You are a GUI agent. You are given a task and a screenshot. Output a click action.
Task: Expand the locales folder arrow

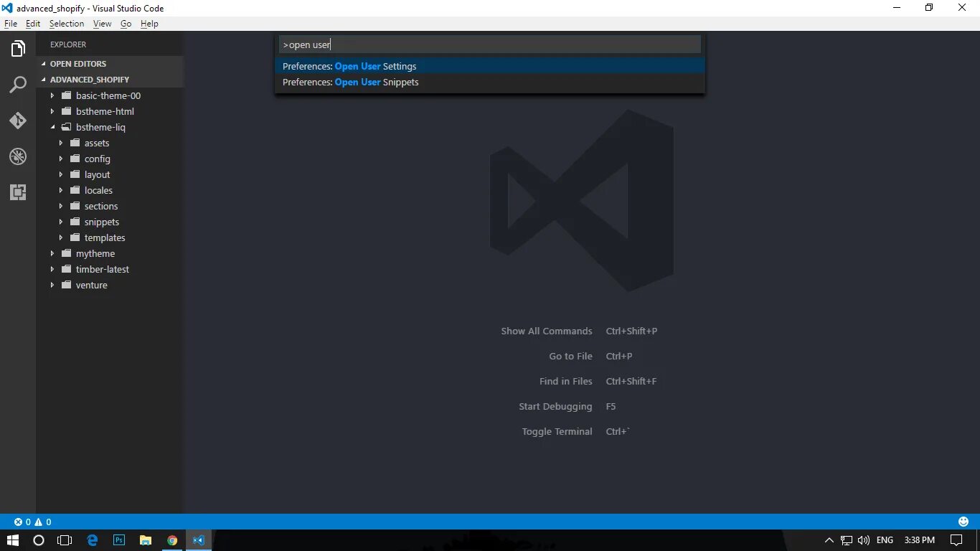tap(61, 190)
